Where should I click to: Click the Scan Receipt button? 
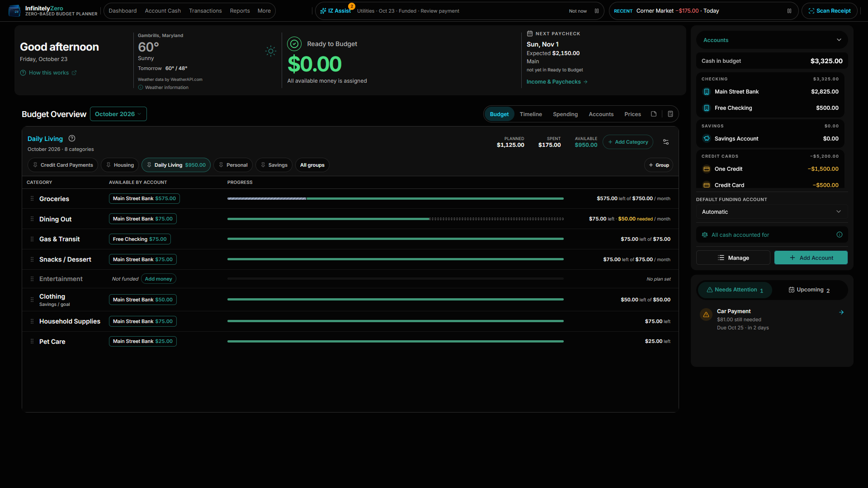point(830,11)
